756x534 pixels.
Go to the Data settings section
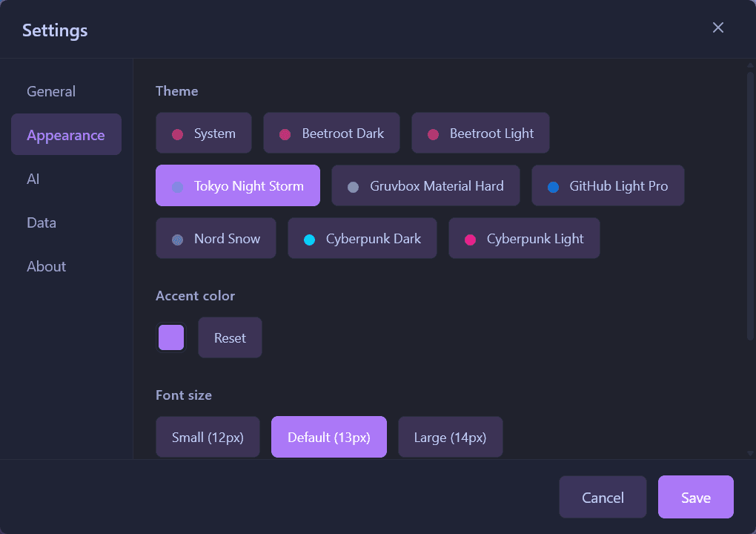(x=41, y=222)
